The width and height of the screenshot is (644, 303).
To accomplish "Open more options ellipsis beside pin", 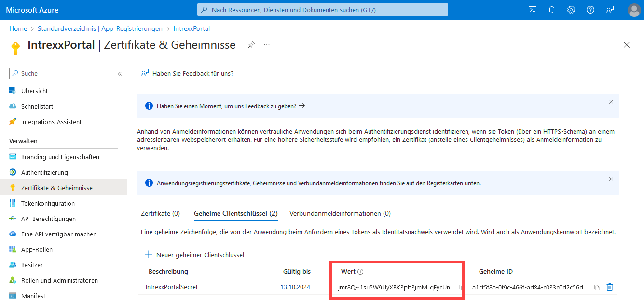I will 267,45.
